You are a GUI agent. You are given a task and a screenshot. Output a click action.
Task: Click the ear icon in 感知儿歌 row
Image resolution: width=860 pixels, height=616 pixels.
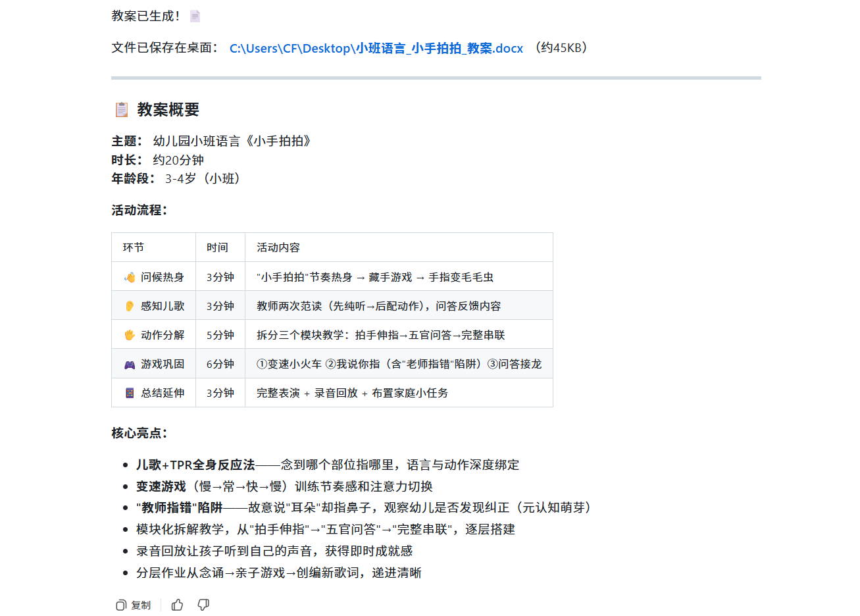[130, 306]
